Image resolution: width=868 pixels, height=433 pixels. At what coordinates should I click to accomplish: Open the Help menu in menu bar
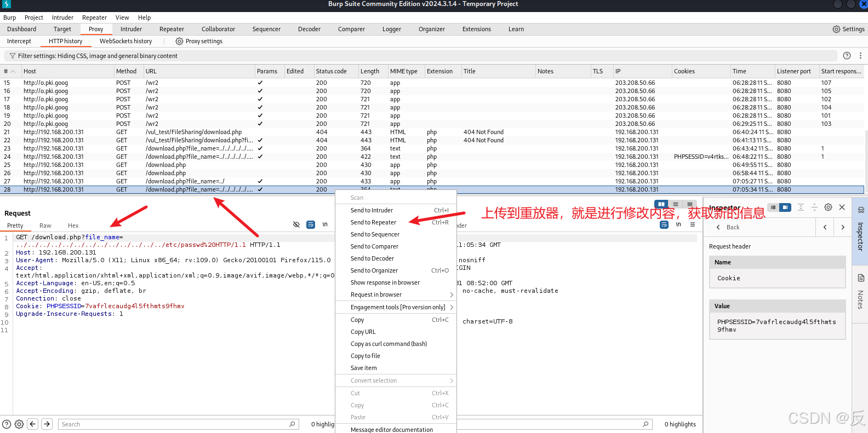pyautogui.click(x=144, y=18)
